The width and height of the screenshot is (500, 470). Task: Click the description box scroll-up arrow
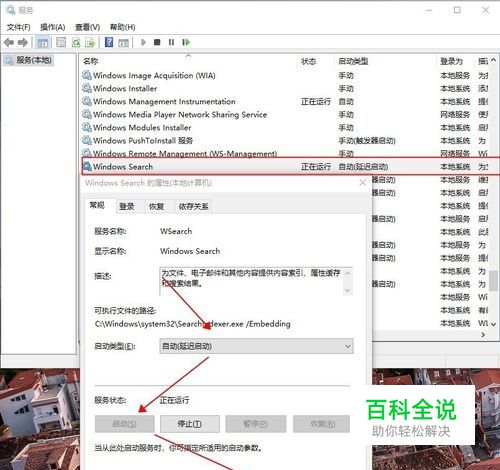[x=347, y=273]
